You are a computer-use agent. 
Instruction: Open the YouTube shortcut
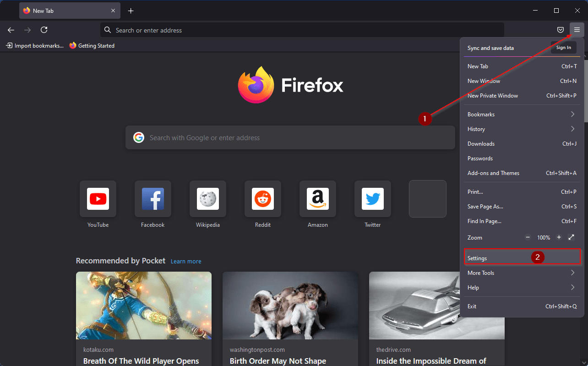[98, 199]
